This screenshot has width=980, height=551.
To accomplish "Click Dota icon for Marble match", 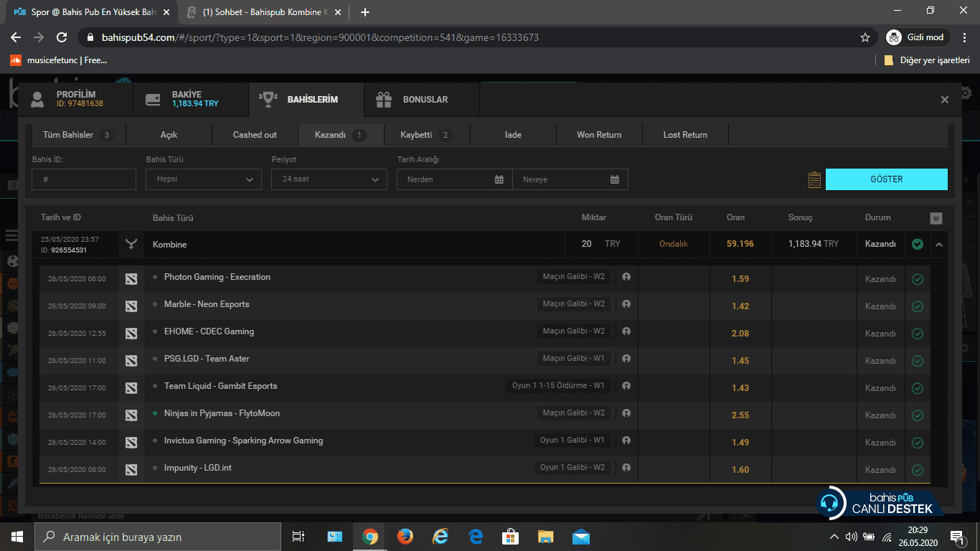I will coord(131,306).
